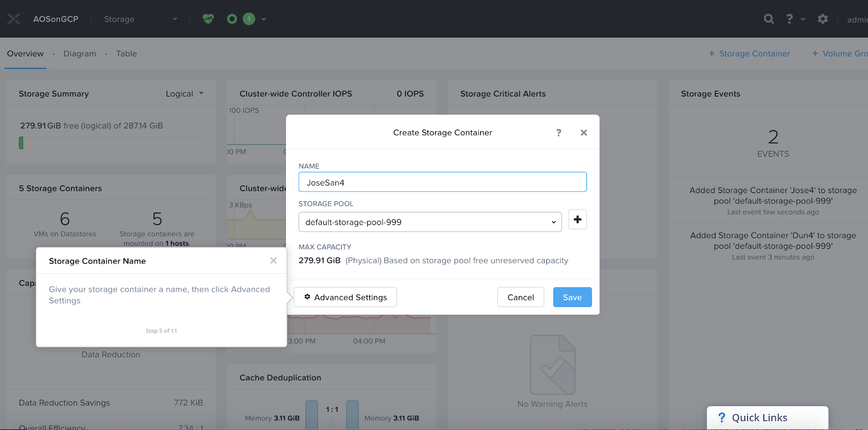Click the Save button
Viewport: 868px width, 430px height.
(x=572, y=297)
